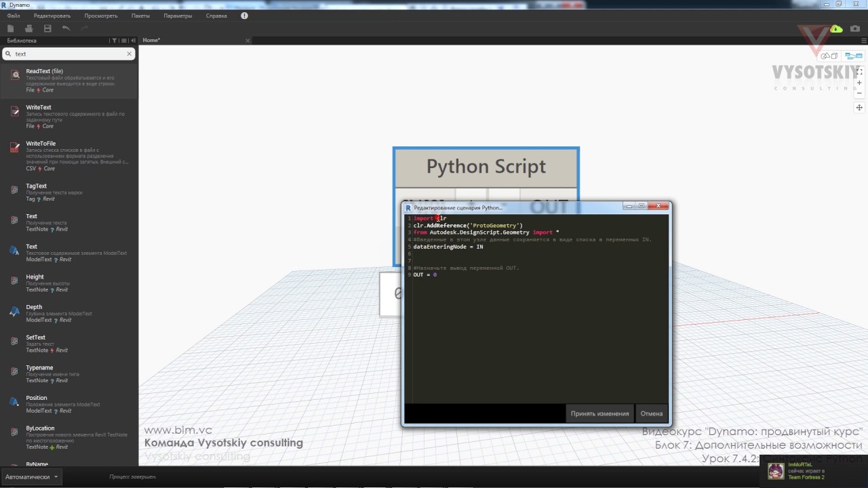Click the Библиотека panel header

pyautogui.click(x=22, y=41)
